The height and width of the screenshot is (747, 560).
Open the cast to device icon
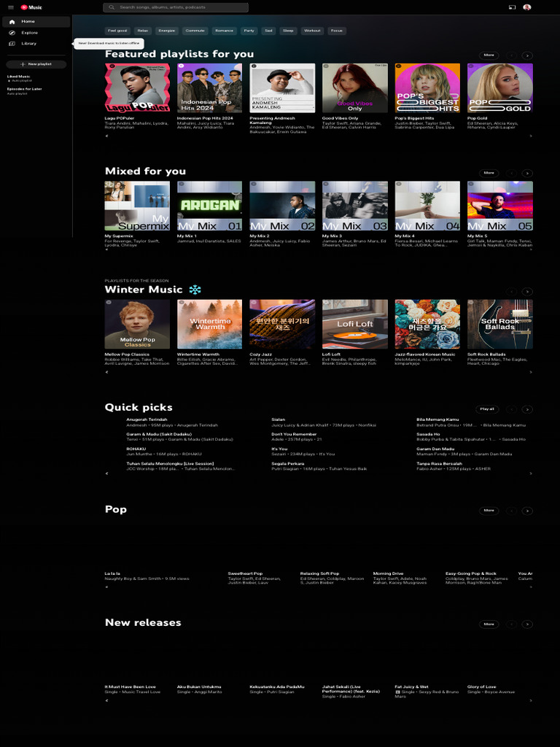tap(512, 7)
